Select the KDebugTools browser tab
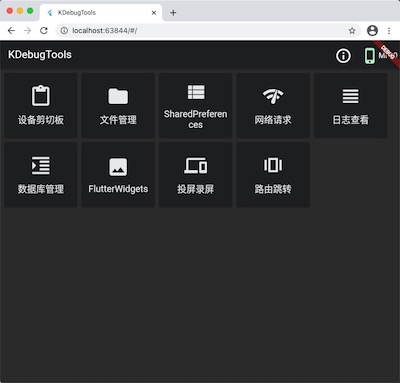The width and height of the screenshot is (400, 383). tap(101, 13)
